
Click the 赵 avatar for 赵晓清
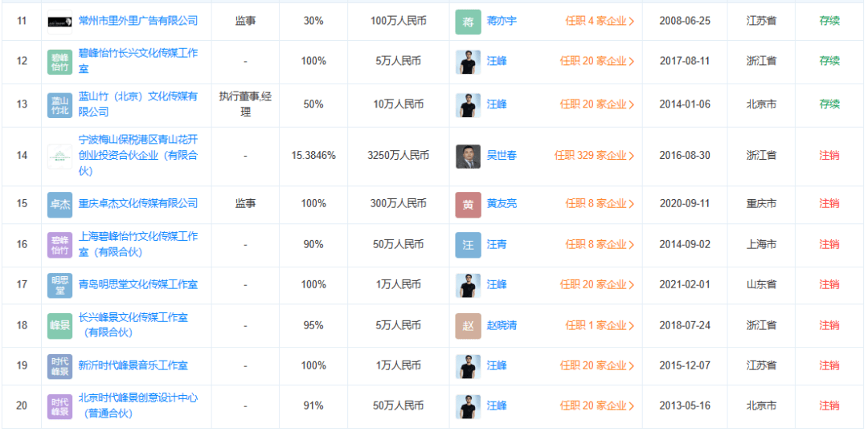[x=468, y=325]
